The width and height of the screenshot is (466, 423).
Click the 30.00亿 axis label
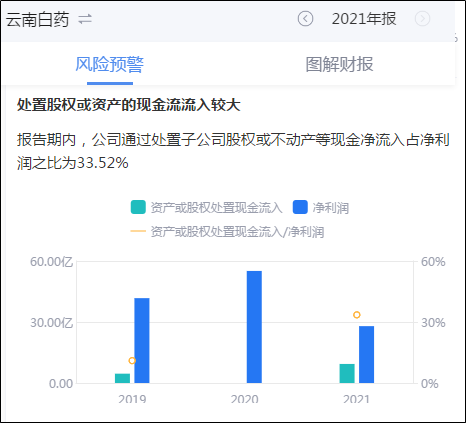51,323
